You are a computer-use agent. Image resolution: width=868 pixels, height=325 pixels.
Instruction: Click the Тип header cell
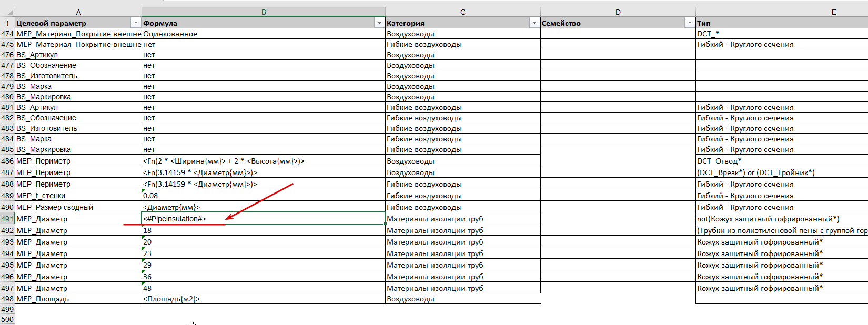782,23
